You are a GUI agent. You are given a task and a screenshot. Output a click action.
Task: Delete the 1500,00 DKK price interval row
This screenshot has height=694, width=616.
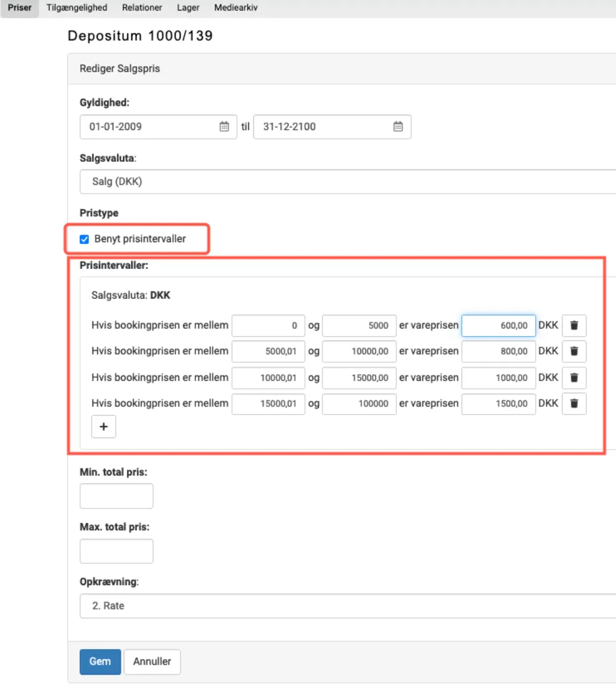click(574, 403)
